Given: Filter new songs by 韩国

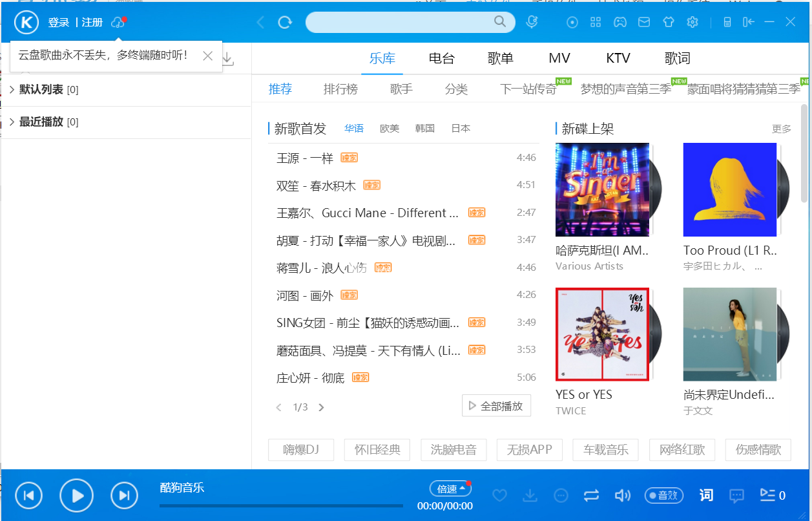Looking at the screenshot, I should tap(425, 129).
